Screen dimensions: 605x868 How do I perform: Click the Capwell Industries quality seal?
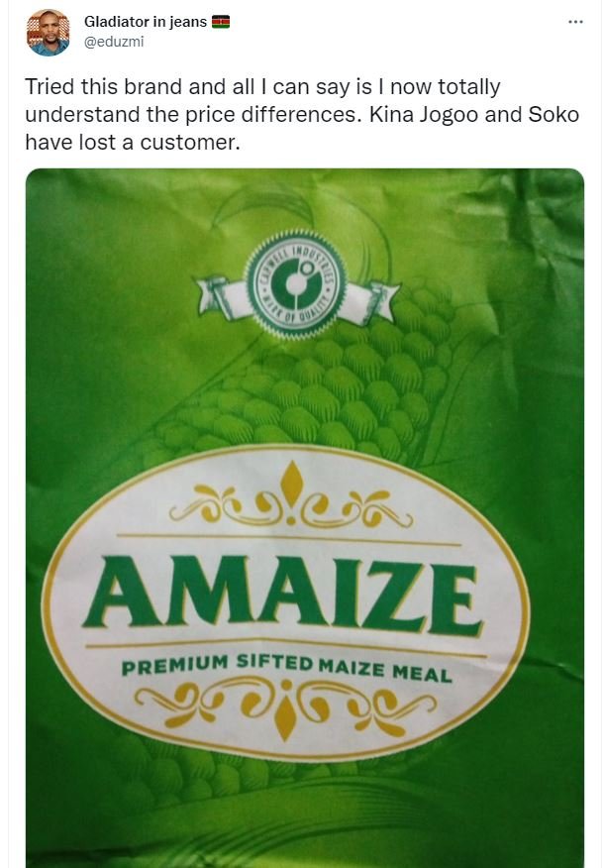click(x=296, y=283)
